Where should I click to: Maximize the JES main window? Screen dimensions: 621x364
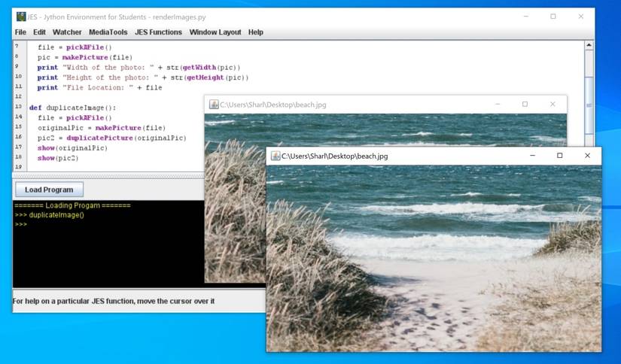553,17
